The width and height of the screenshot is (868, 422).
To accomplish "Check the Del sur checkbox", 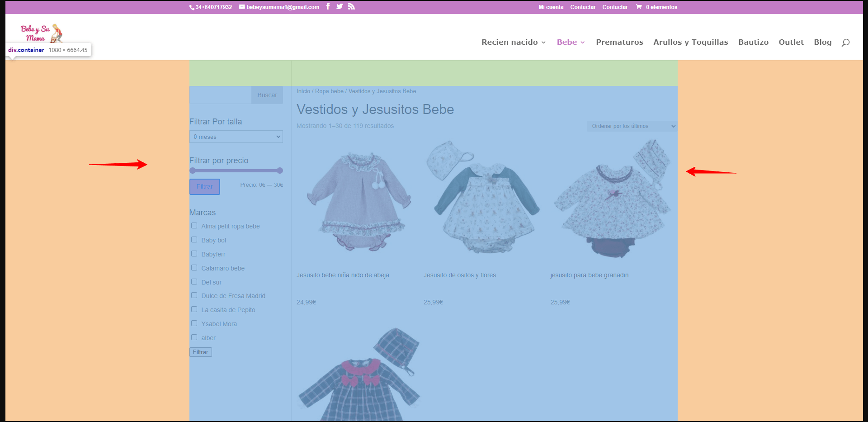I will (x=194, y=282).
